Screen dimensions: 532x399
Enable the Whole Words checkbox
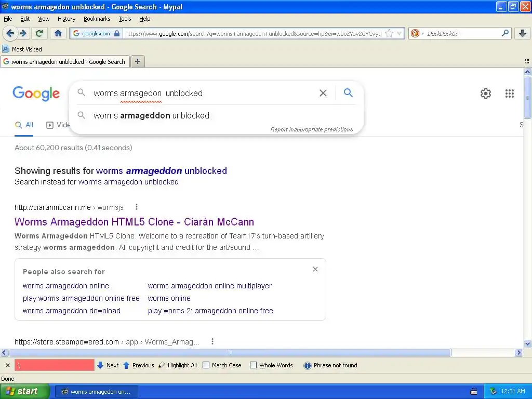(253, 365)
